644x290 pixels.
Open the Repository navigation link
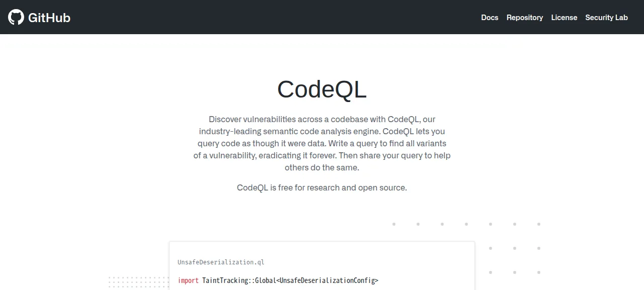point(525,17)
